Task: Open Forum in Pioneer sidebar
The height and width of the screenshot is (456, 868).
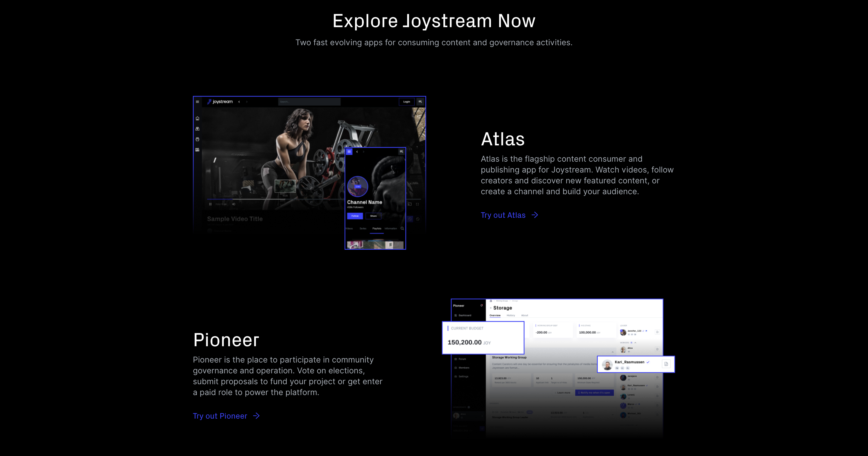Action: pyautogui.click(x=460, y=359)
